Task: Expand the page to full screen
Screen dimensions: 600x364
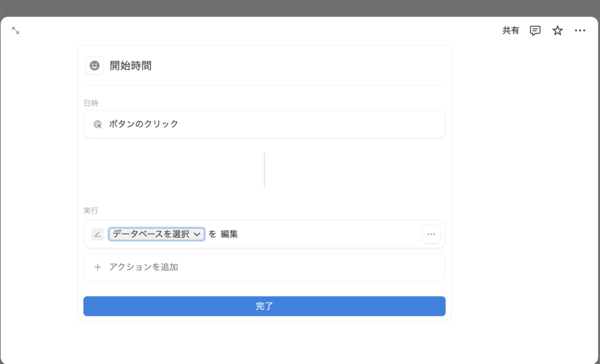Action: 16,30
